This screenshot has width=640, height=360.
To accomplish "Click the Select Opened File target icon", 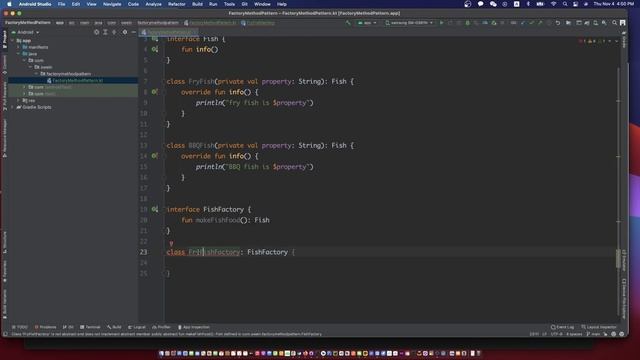I will tap(96, 32).
